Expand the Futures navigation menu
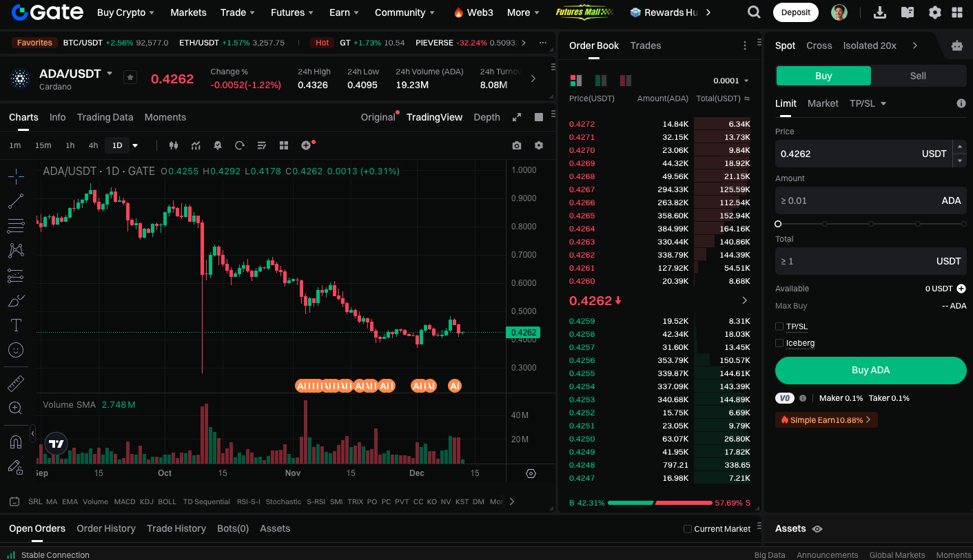 click(292, 12)
